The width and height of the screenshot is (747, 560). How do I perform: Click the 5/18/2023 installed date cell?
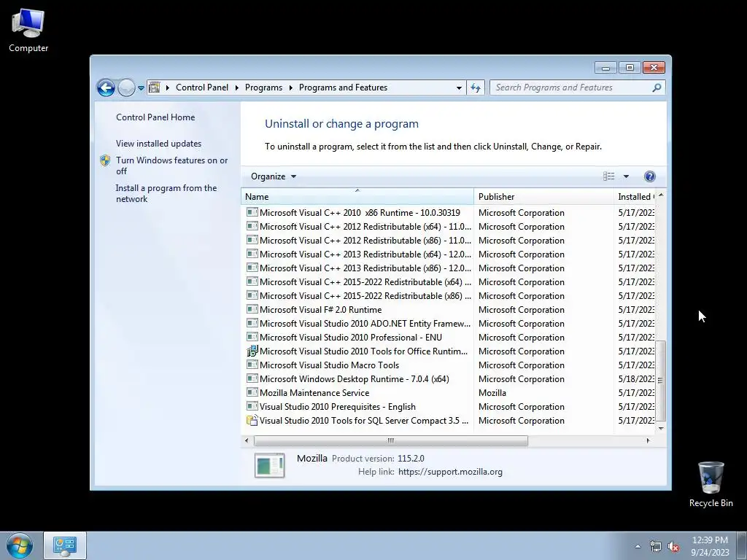click(x=636, y=379)
